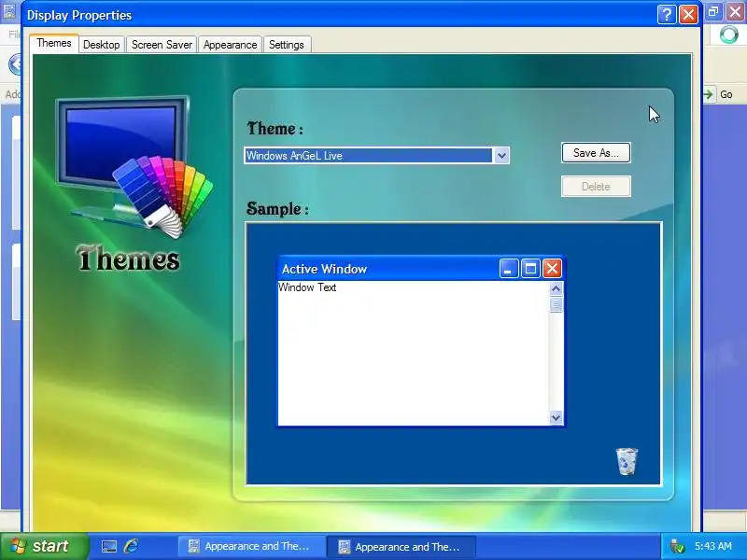This screenshot has height=560, width=747.
Task: Click the large Themes heading text
Action: pyautogui.click(x=128, y=259)
